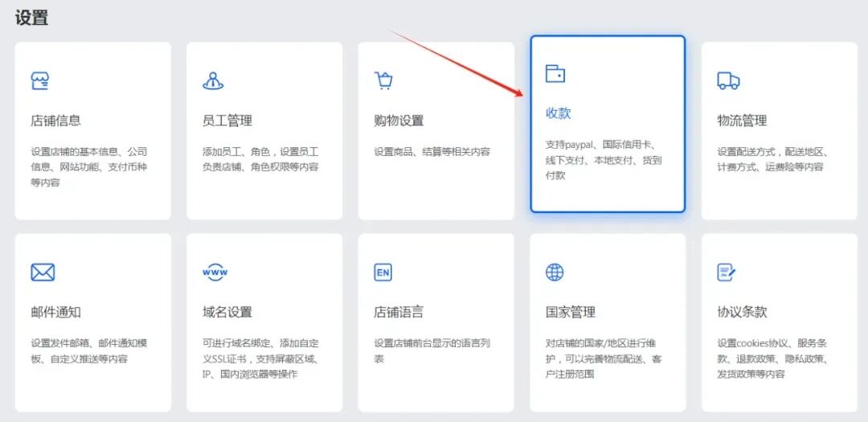
Task: Click the envelope mail notification icon
Action: point(43,272)
